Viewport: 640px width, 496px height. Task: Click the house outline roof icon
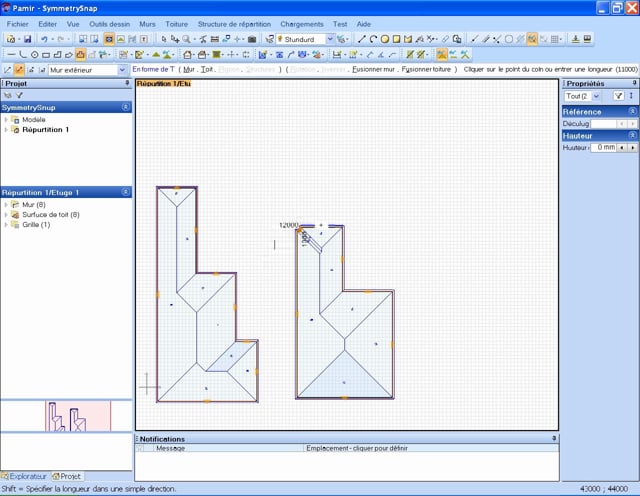[187, 55]
